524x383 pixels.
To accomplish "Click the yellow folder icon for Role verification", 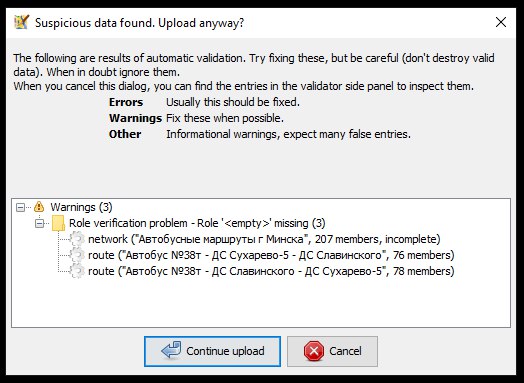I will [58, 223].
